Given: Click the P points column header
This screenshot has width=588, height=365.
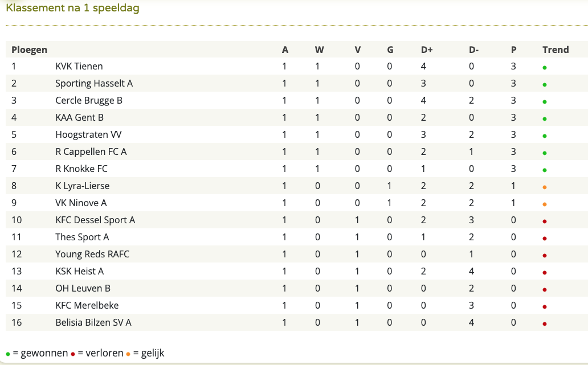Looking at the screenshot, I should point(514,50).
